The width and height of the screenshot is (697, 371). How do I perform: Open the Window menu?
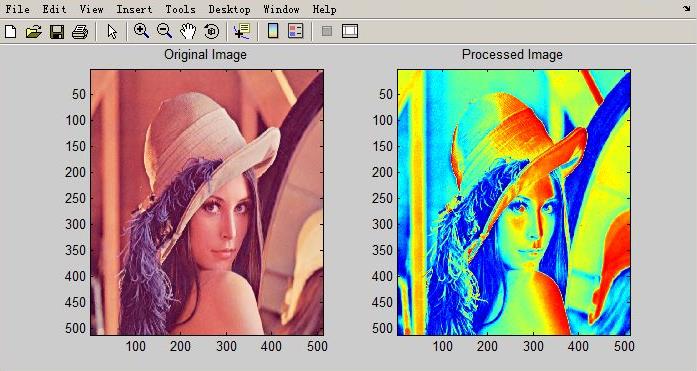coord(281,9)
